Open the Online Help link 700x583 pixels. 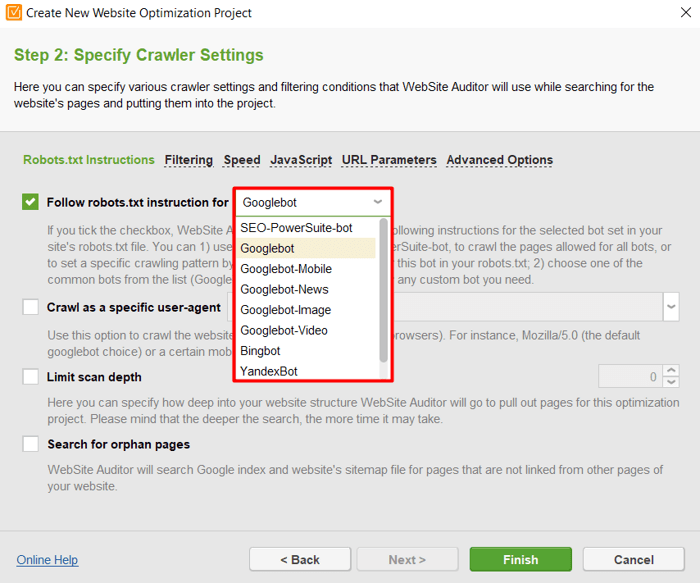pos(47,559)
